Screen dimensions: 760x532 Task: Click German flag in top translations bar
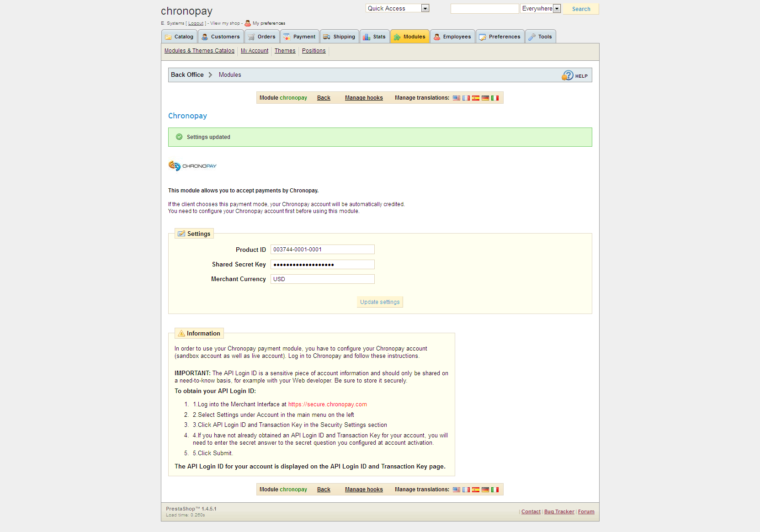pos(485,98)
